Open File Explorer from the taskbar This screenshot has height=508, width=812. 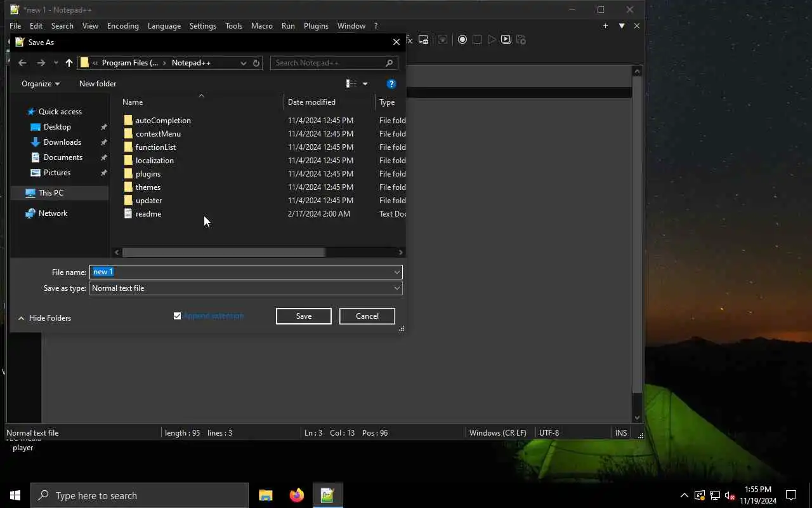(265, 495)
